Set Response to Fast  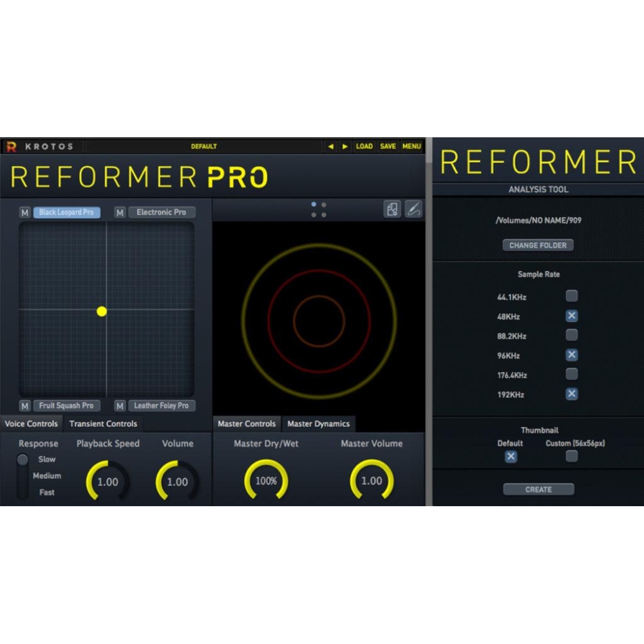tap(47, 493)
